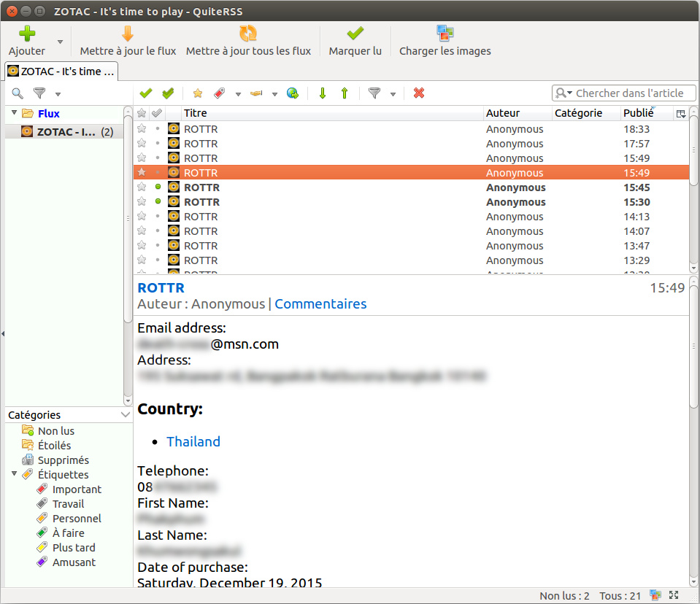Select the red Important label
This screenshot has height=604, width=700.
[77, 489]
